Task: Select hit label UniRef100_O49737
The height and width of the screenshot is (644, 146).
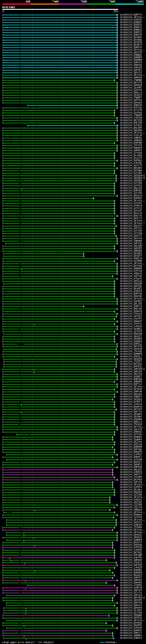Action: [x=131, y=236]
